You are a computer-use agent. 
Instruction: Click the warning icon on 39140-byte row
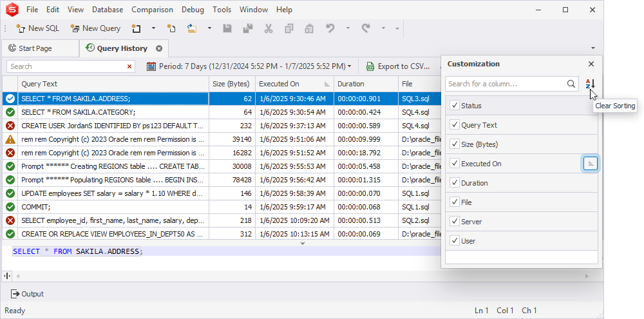10,139
